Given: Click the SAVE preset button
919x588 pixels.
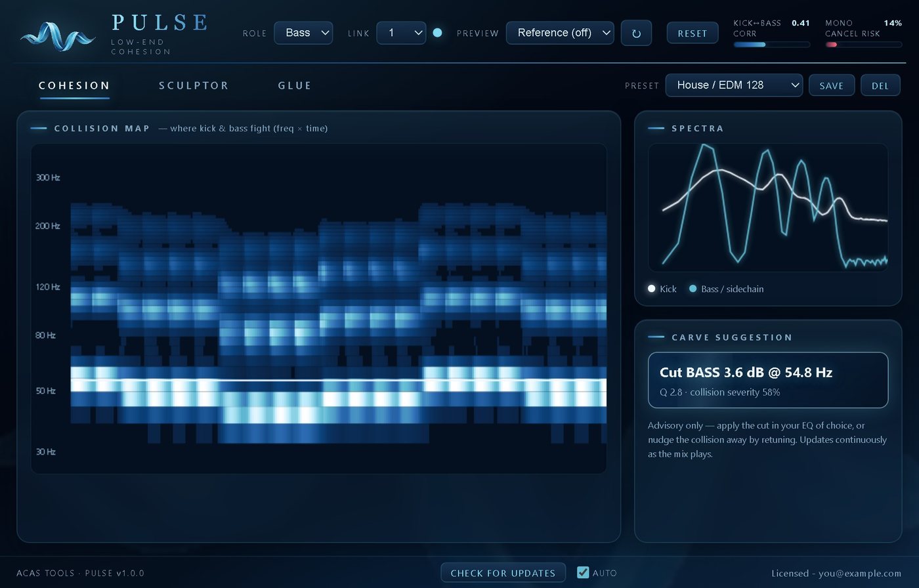Looking at the screenshot, I should (x=832, y=85).
